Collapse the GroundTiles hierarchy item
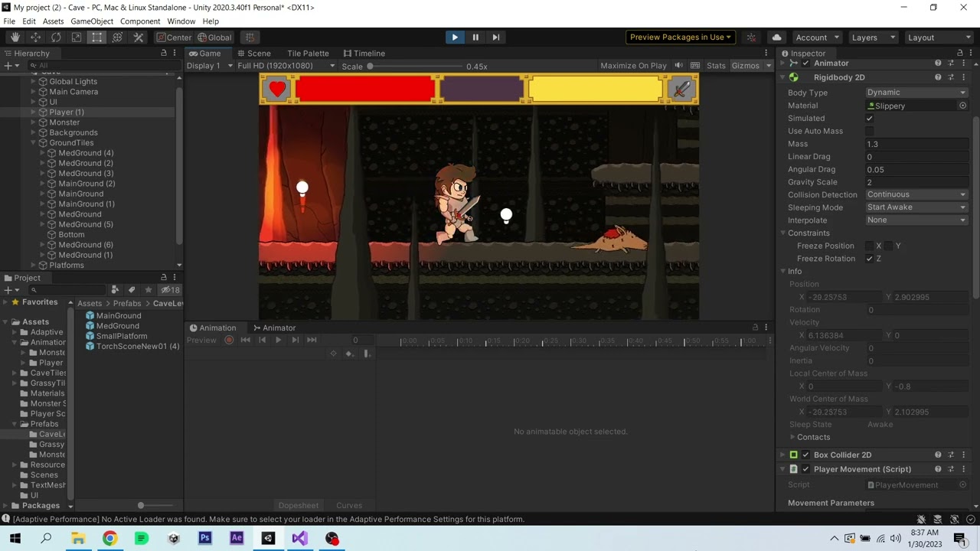980x551 pixels. point(33,142)
